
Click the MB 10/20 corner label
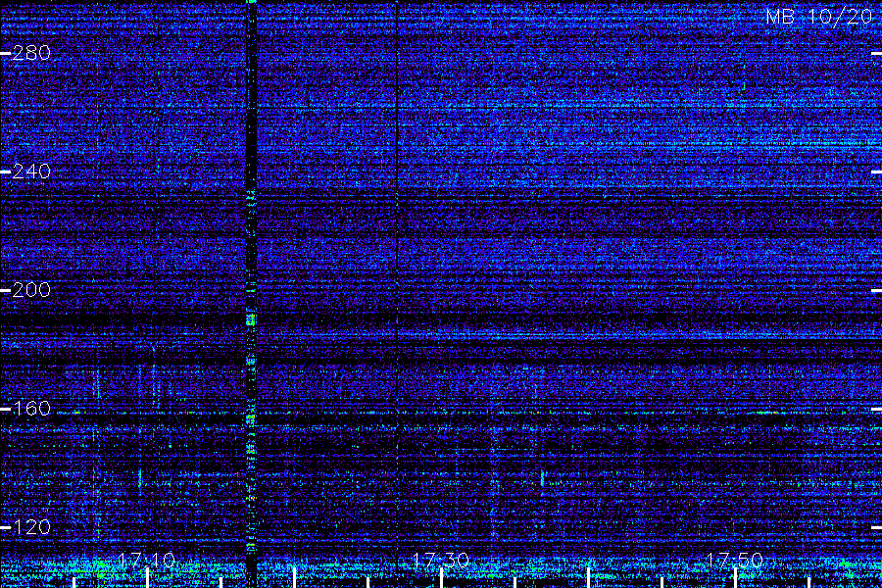(819, 17)
